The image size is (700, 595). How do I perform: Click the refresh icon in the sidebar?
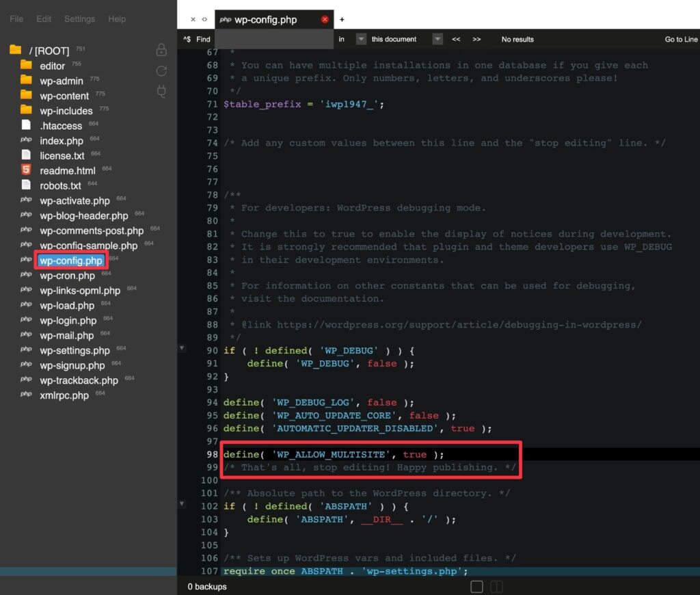(x=161, y=70)
